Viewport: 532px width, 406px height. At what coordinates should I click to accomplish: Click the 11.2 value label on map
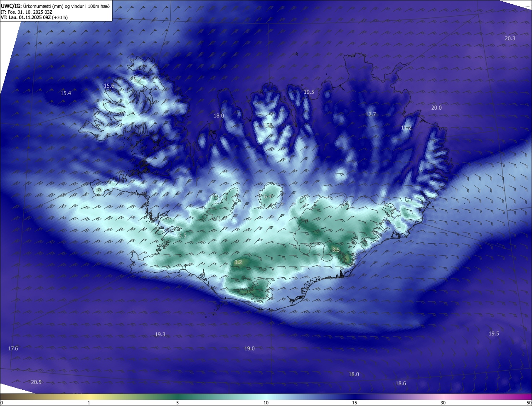pos(406,128)
